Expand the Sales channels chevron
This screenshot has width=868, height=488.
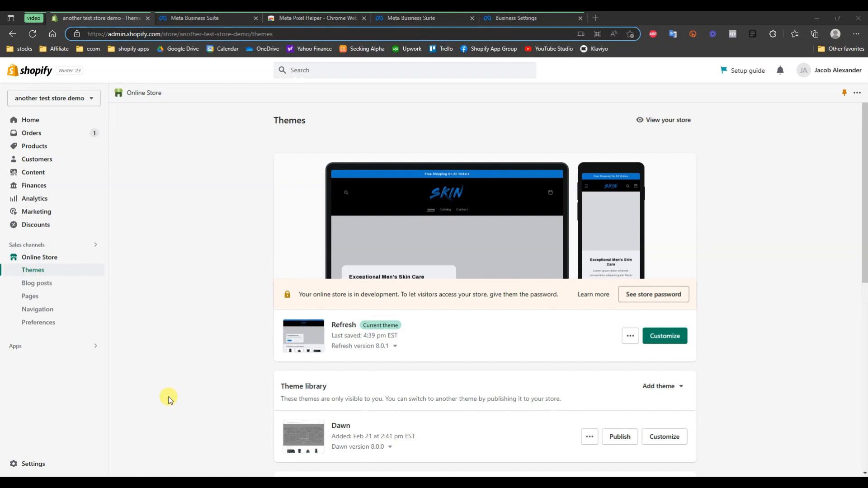click(x=95, y=244)
